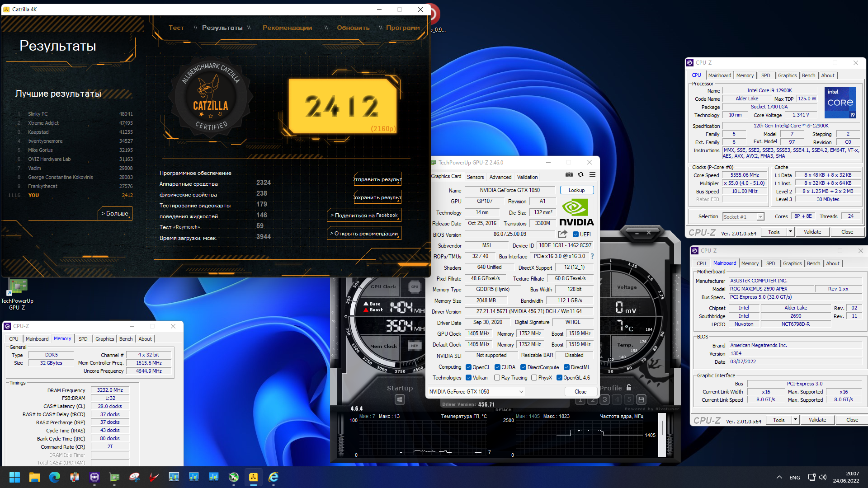
Task: Select Afterburner profile slot 4
Action: click(617, 399)
